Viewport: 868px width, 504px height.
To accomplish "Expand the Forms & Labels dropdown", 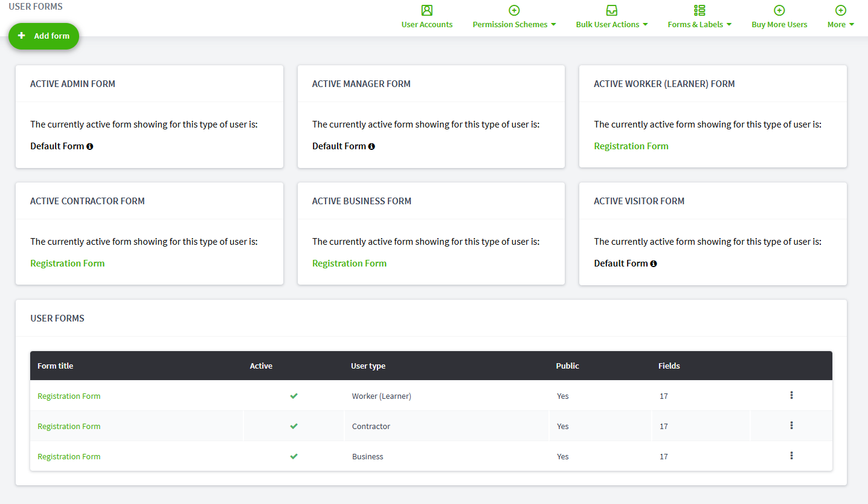I will 699,24.
